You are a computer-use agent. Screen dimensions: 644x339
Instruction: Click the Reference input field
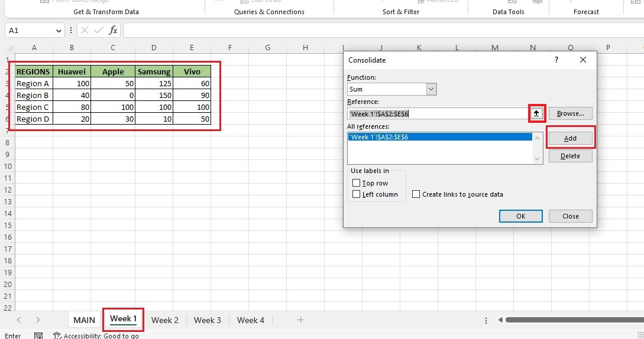tap(438, 113)
